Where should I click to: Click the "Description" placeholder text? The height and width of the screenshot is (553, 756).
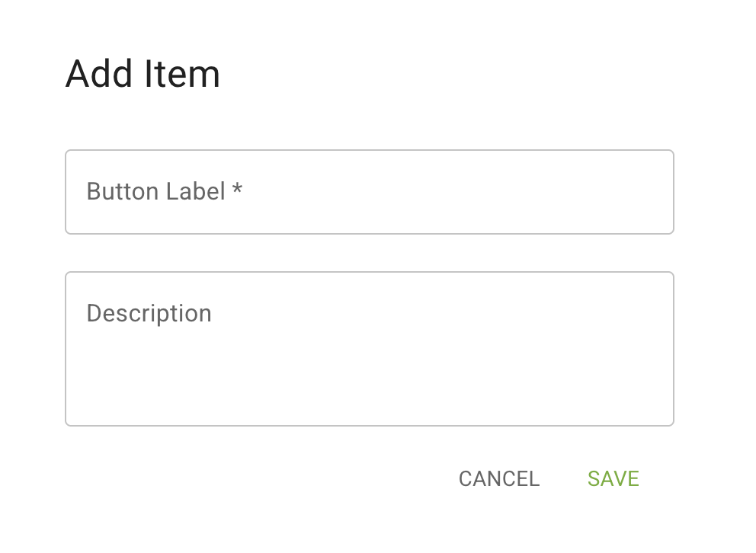[149, 313]
